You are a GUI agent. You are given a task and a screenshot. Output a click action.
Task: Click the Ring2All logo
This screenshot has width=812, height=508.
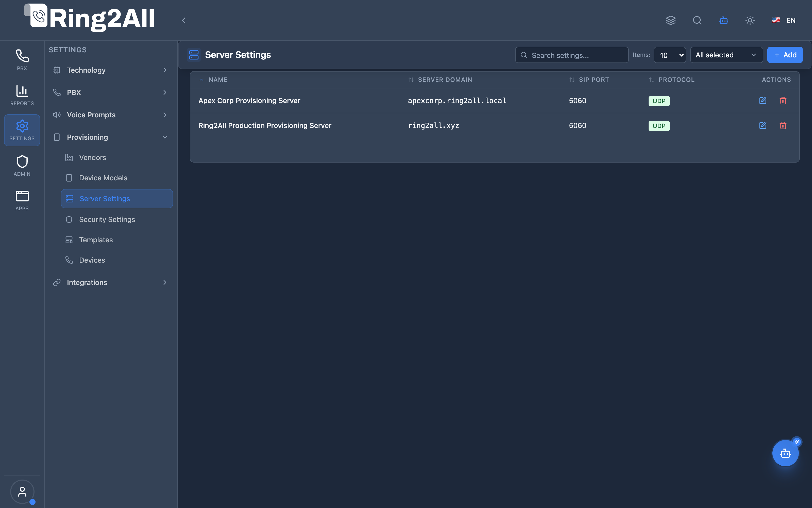click(x=89, y=18)
